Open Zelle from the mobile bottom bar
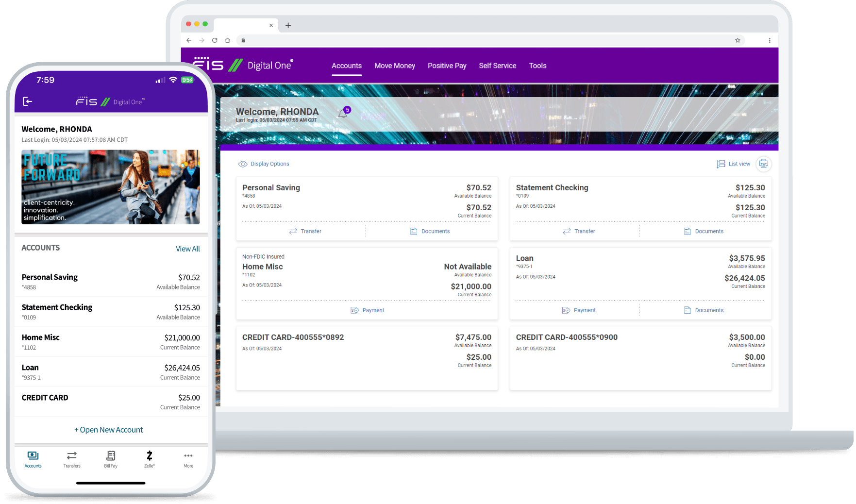 coord(150,459)
